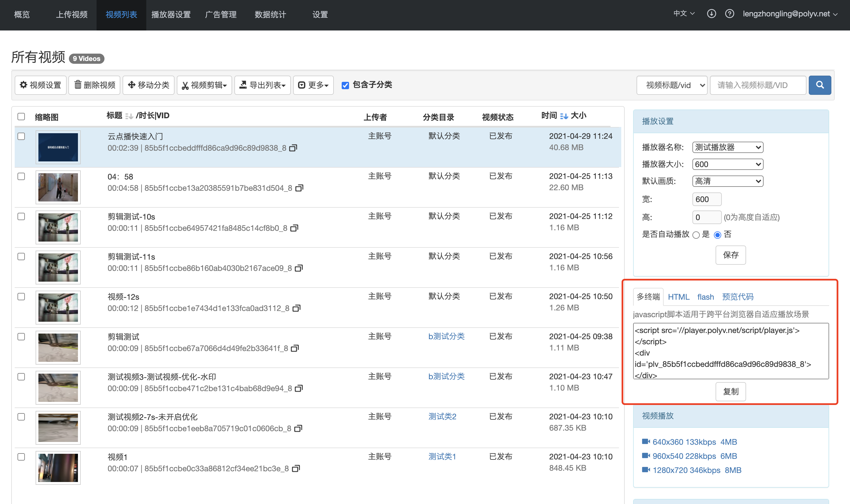The image size is (850, 504).
Task: Click the download icon in top bar
Action: click(711, 14)
